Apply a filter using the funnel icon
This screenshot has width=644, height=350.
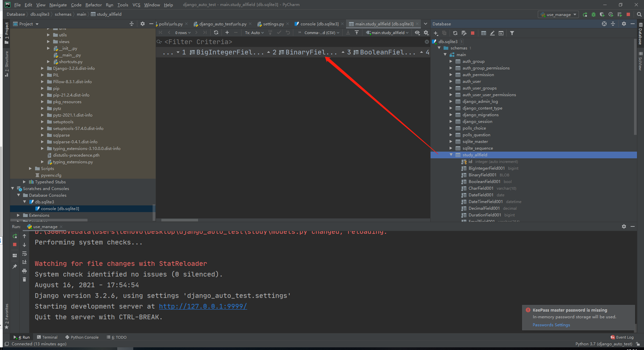tap(512, 33)
